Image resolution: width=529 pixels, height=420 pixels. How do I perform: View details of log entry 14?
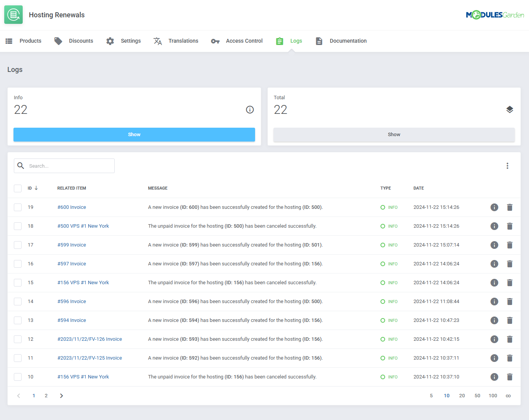coord(494,302)
